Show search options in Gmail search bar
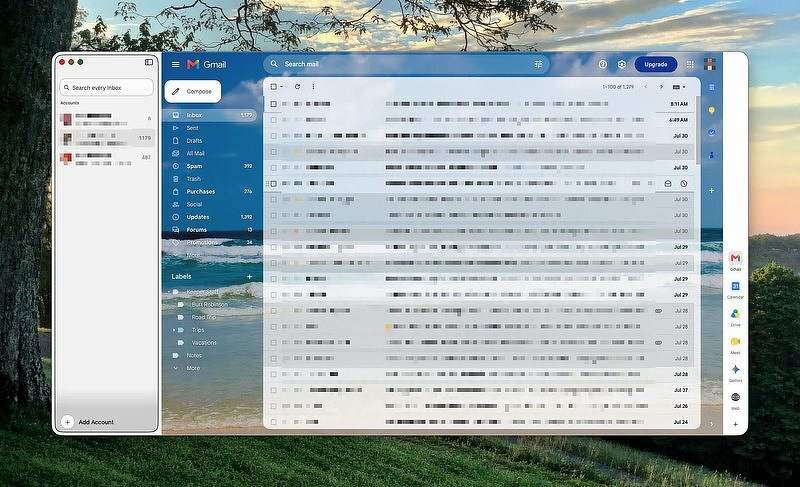Screen dimensions: 800x487 (x=538, y=64)
